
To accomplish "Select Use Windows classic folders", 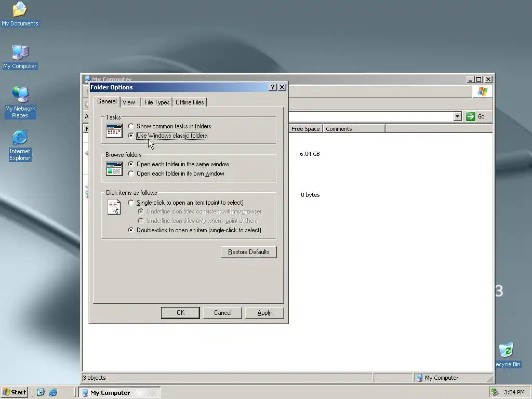I will (168, 136).
